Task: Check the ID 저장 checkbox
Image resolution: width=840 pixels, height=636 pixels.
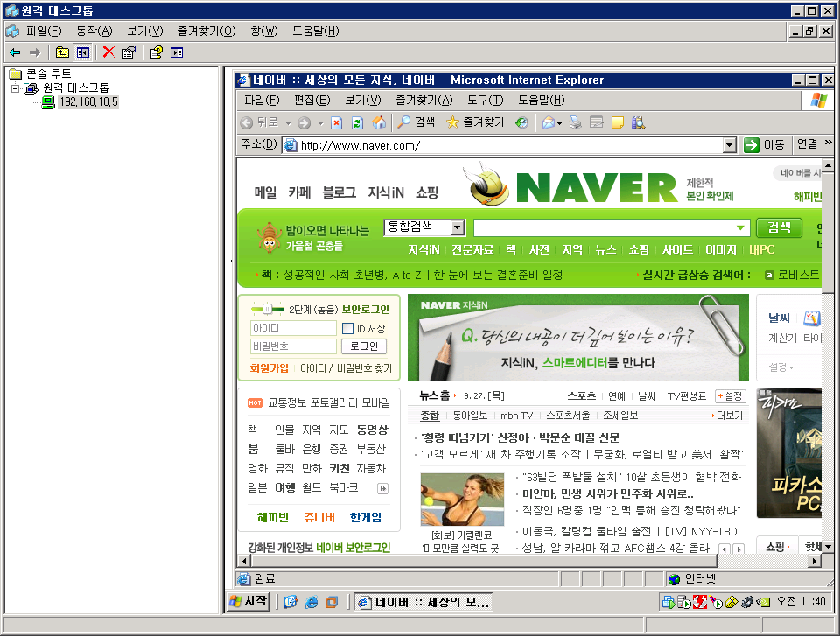Action: point(347,328)
